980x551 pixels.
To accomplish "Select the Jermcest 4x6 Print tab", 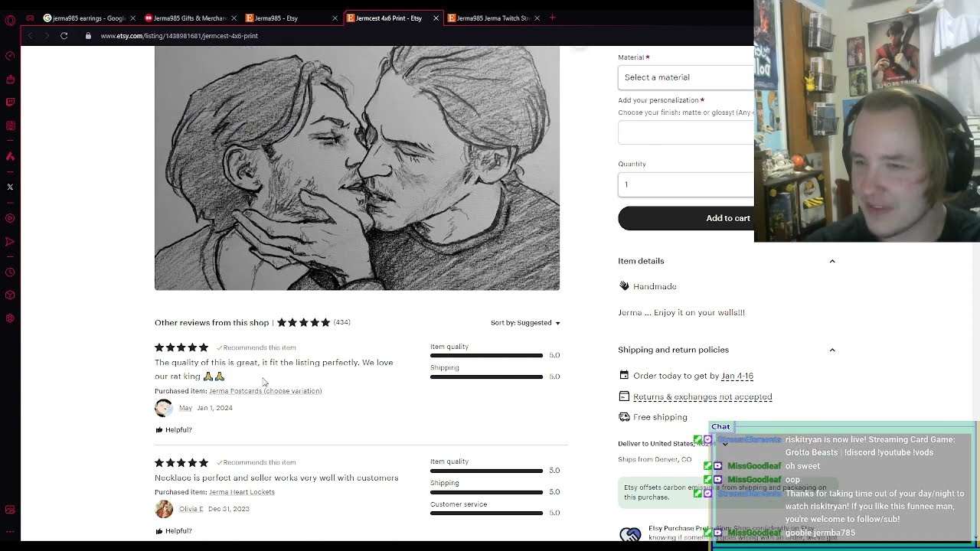I will [x=392, y=18].
